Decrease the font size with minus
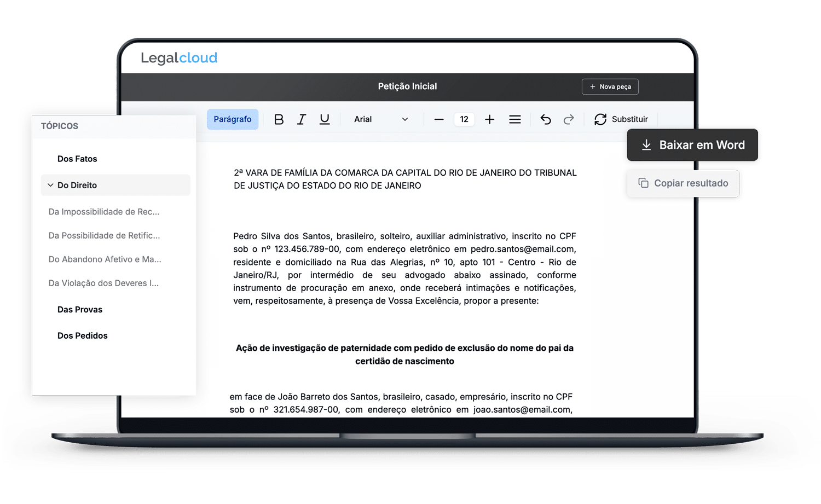 coord(438,119)
